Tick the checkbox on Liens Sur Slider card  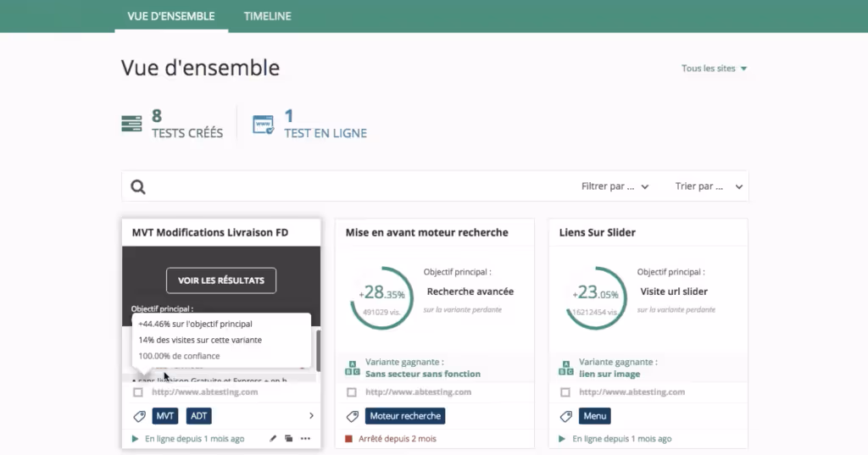[565, 392]
